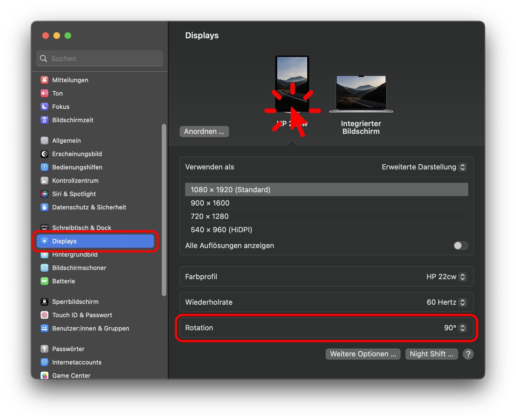This screenshot has width=516, height=420.
Task: Open the Farbprofil HP 22cw dropdown
Action: [x=445, y=277]
